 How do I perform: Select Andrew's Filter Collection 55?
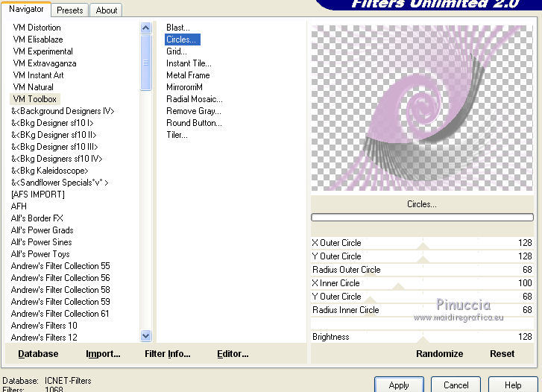[60, 266]
